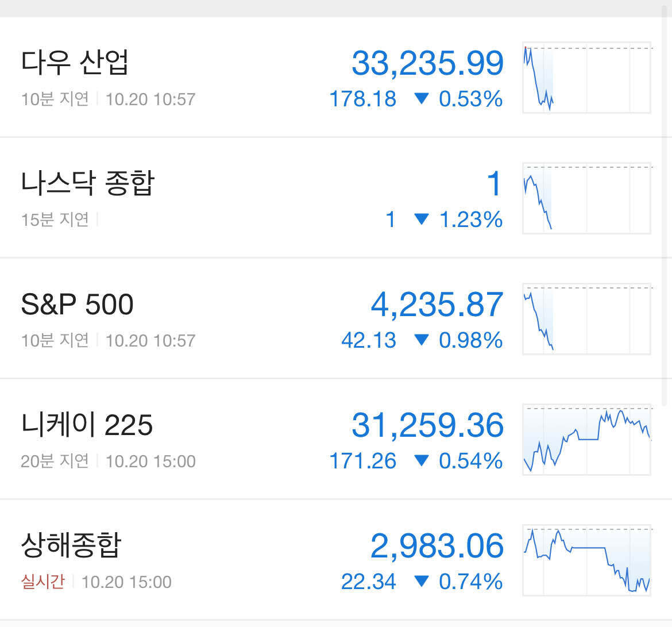The width and height of the screenshot is (672, 627).
Task: Select the 나스닥 종합 index name
Action: tap(85, 183)
